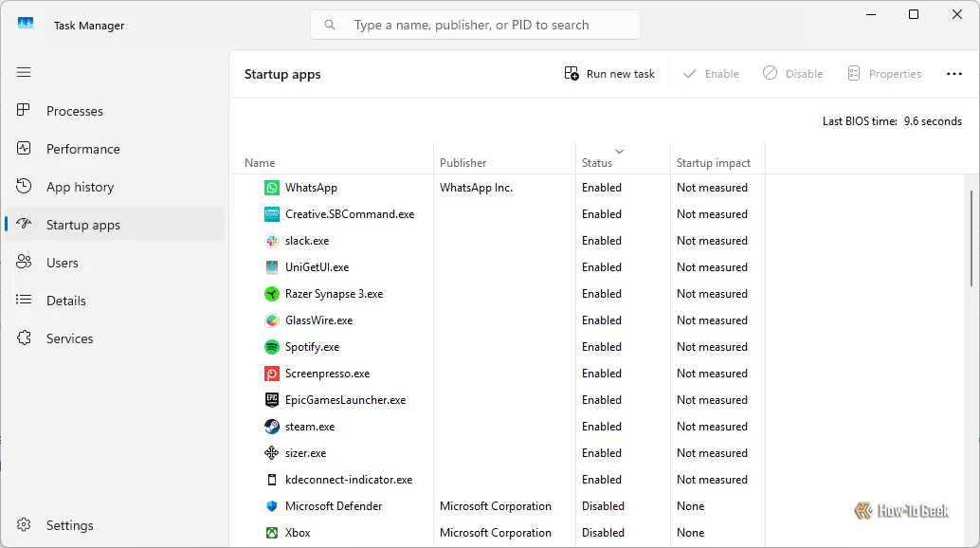This screenshot has height=548, width=980.
Task: Switch to the Processes tab
Action: [74, 111]
